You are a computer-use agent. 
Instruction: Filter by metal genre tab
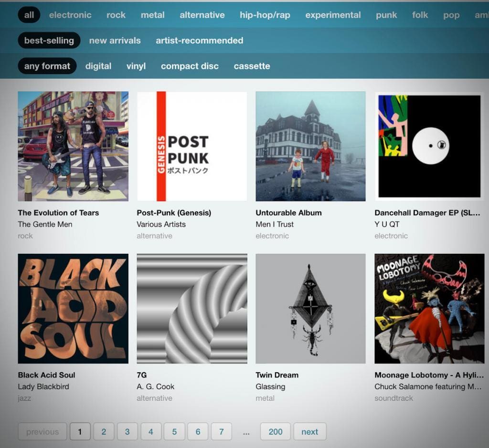coord(152,15)
